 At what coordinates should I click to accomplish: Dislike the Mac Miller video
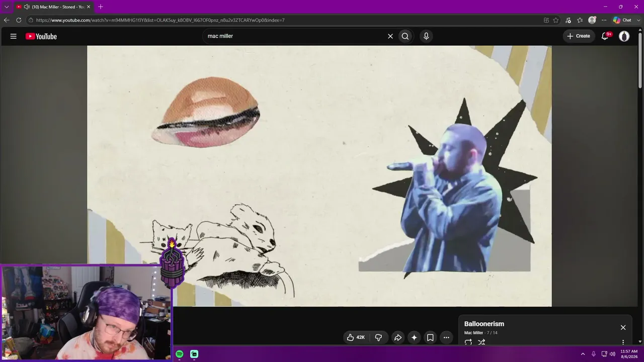[378, 337]
